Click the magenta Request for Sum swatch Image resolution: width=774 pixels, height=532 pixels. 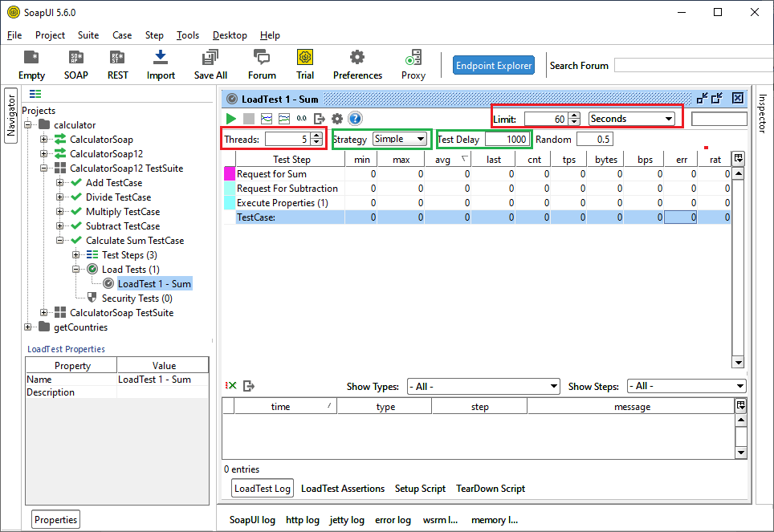230,173
